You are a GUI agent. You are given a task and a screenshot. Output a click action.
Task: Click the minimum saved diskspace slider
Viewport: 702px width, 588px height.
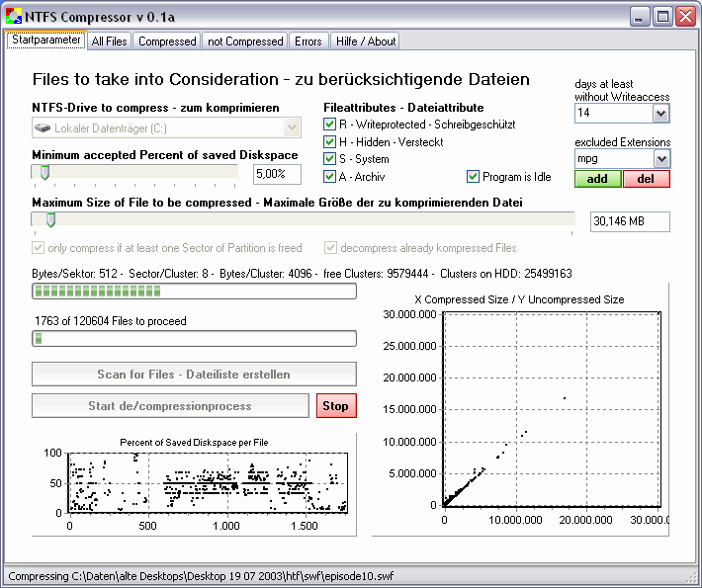click(x=44, y=173)
